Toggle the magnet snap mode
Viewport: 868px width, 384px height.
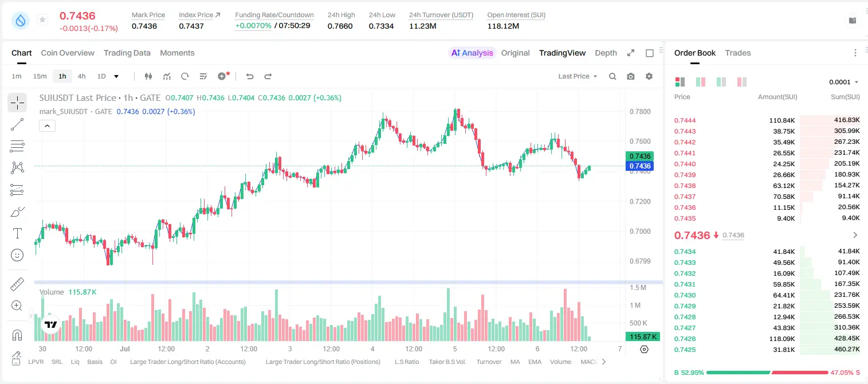coord(17,335)
